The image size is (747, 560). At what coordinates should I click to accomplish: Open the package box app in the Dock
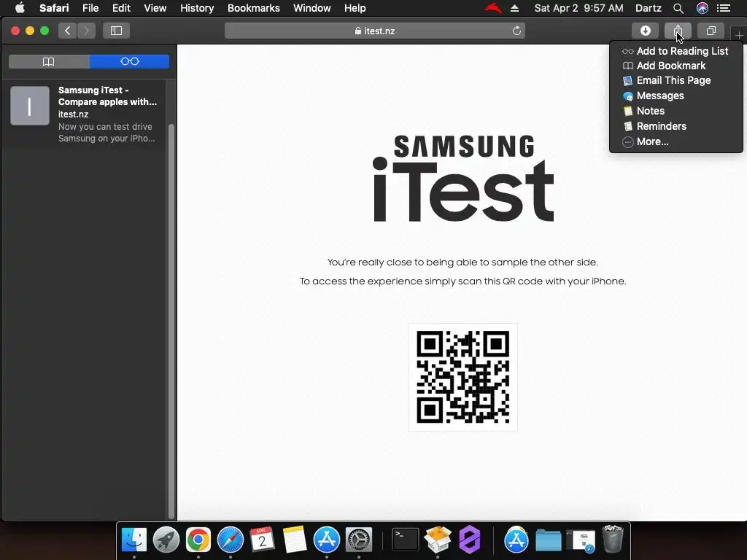click(438, 540)
